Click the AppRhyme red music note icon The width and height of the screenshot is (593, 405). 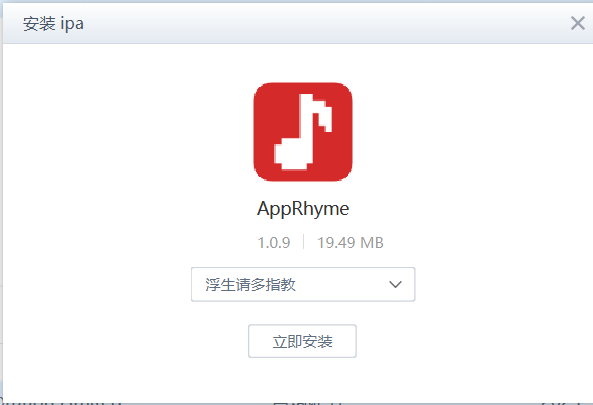point(303,132)
